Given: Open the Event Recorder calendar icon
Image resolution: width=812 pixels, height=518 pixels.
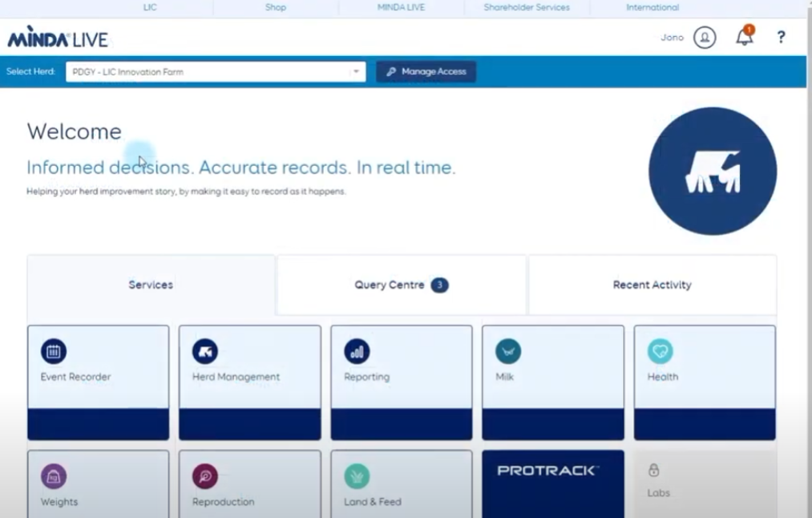Looking at the screenshot, I should (54, 351).
